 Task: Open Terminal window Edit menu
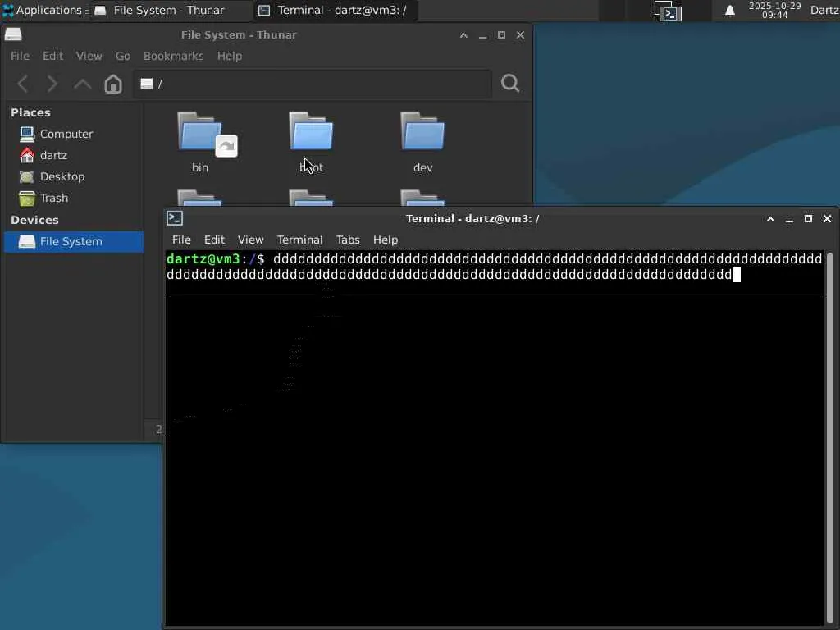click(214, 240)
